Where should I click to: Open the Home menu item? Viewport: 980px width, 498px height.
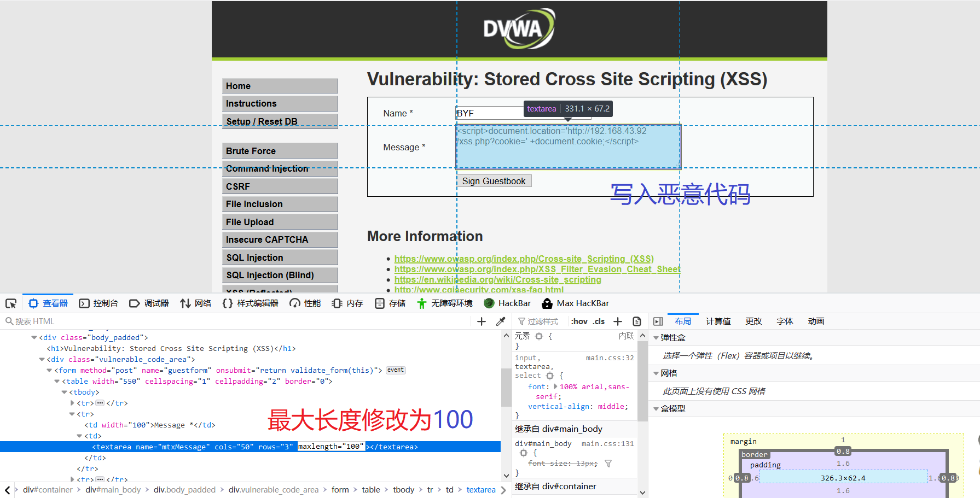(x=280, y=86)
